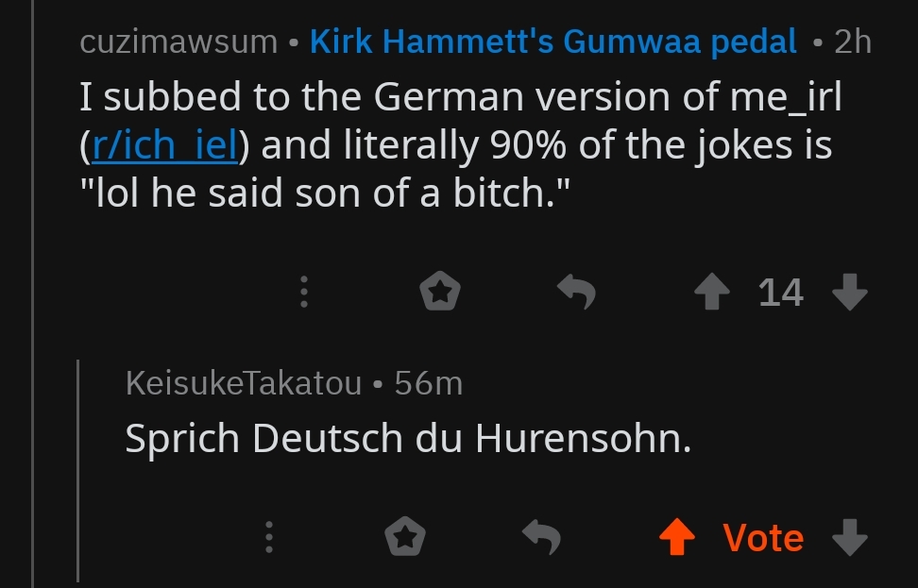Click the score count 14

[x=781, y=293]
